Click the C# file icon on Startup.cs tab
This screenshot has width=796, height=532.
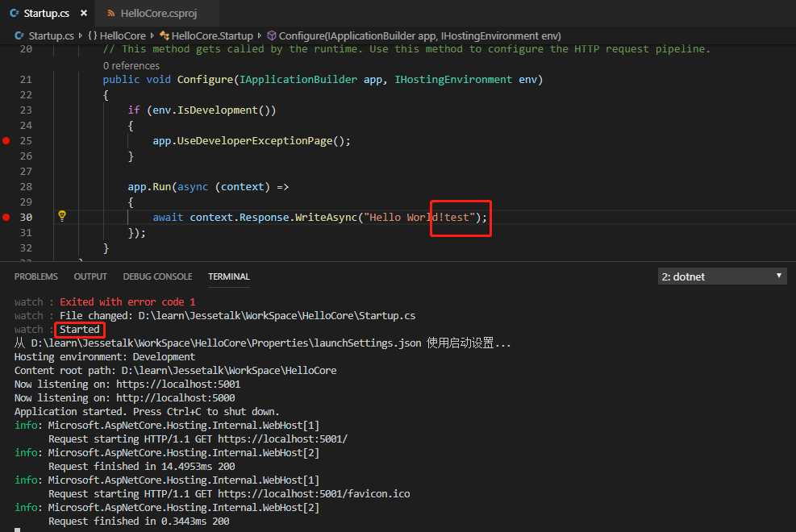[15, 13]
